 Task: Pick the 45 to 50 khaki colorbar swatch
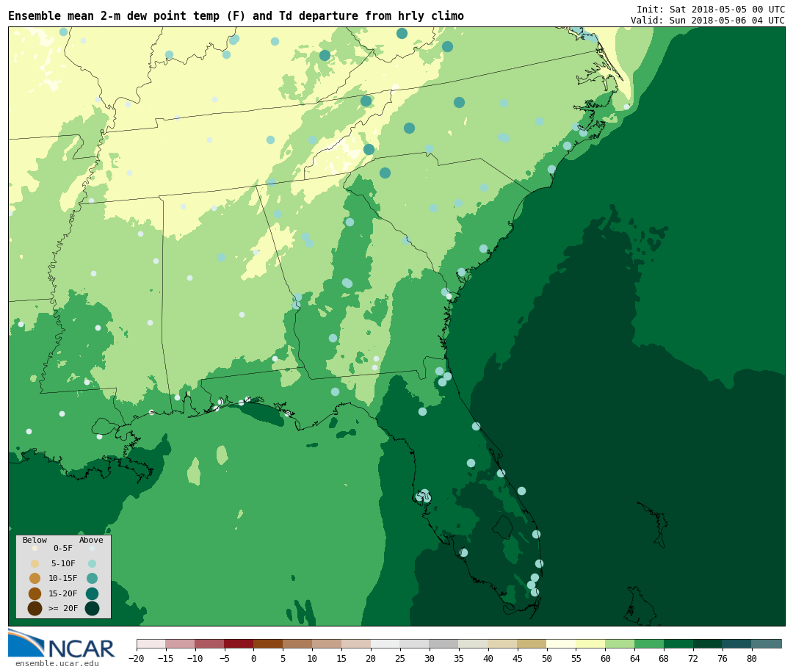(x=532, y=643)
